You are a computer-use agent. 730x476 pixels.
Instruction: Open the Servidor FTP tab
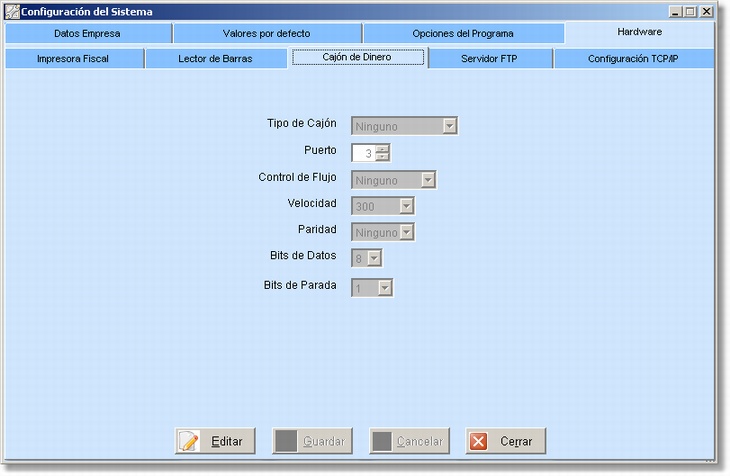pyautogui.click(x=489, y=59)
